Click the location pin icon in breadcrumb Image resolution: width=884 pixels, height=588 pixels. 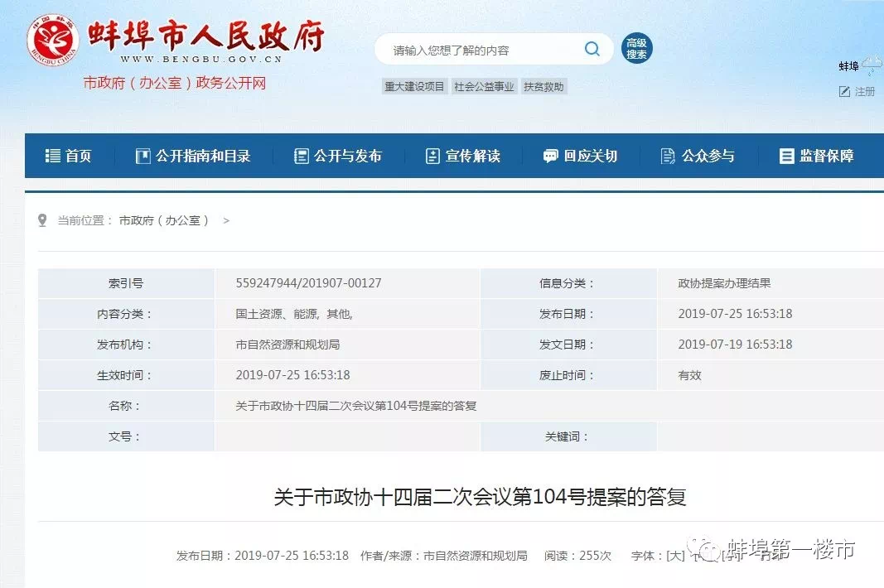42,219
